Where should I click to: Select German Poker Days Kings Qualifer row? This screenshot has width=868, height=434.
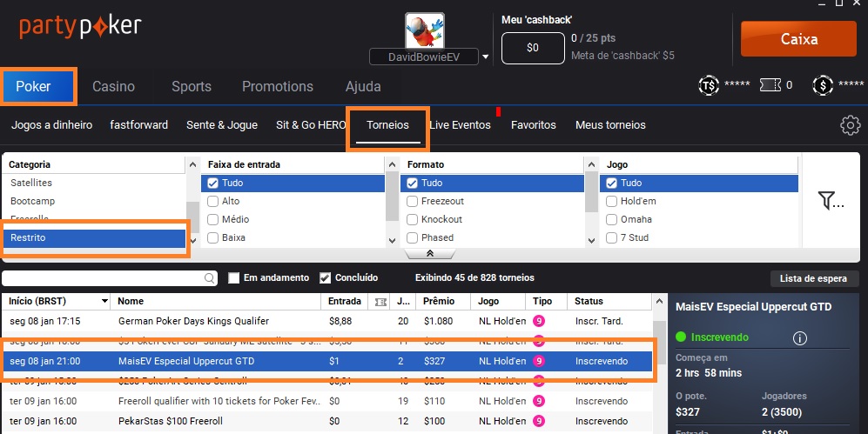click(x=327, y=321)
